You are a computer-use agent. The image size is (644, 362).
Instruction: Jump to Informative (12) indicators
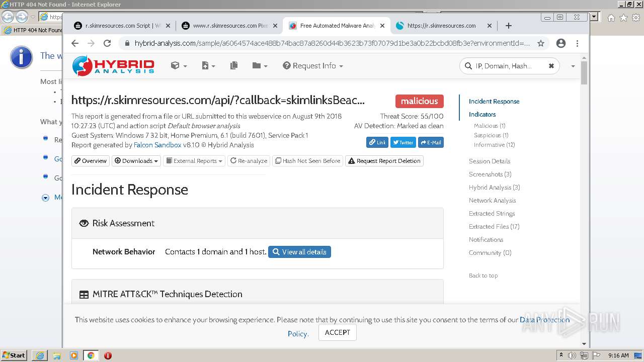[494, 145]
